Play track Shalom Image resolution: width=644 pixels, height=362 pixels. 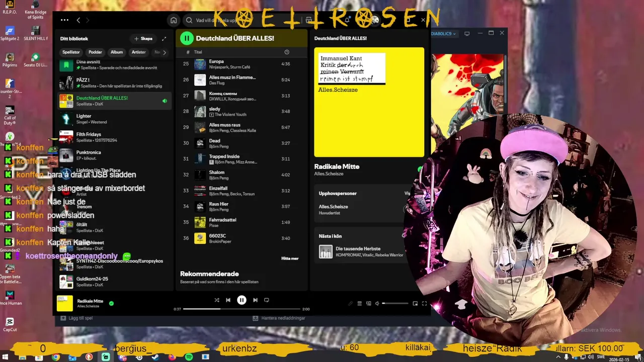(242, 175)
